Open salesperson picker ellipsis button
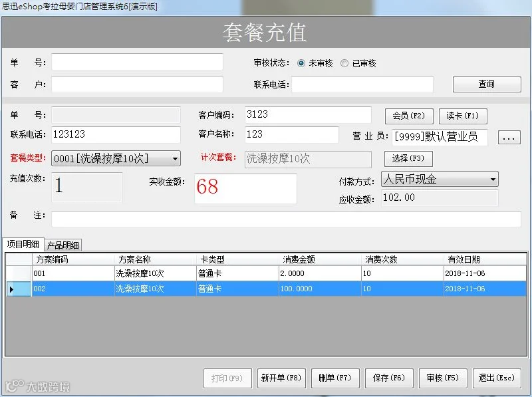The height and width of the screenshot is (397, 532). 509,138
